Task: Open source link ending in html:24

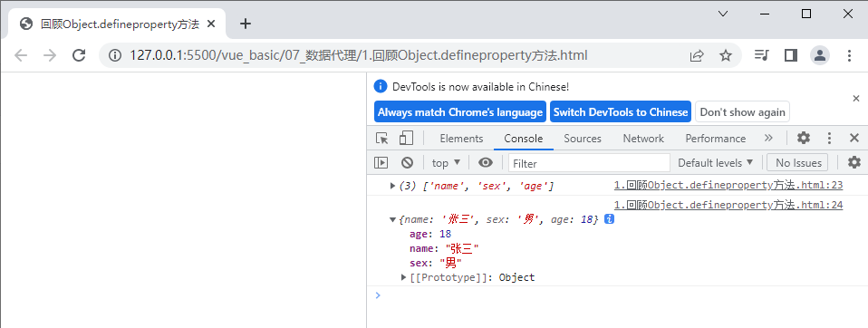Action: [728, 205]
